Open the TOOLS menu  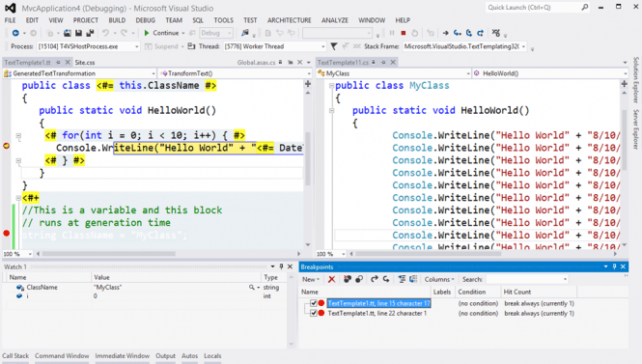pos(224,20)
